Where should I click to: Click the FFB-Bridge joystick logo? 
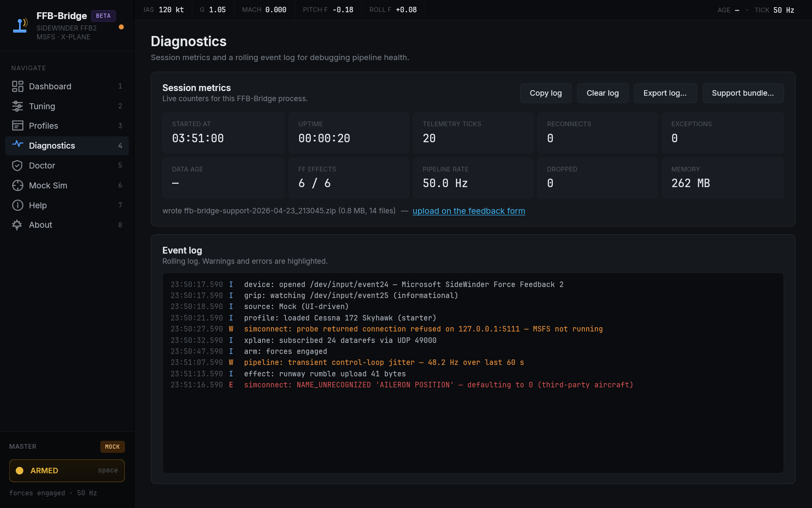click(x=20, y=25)
